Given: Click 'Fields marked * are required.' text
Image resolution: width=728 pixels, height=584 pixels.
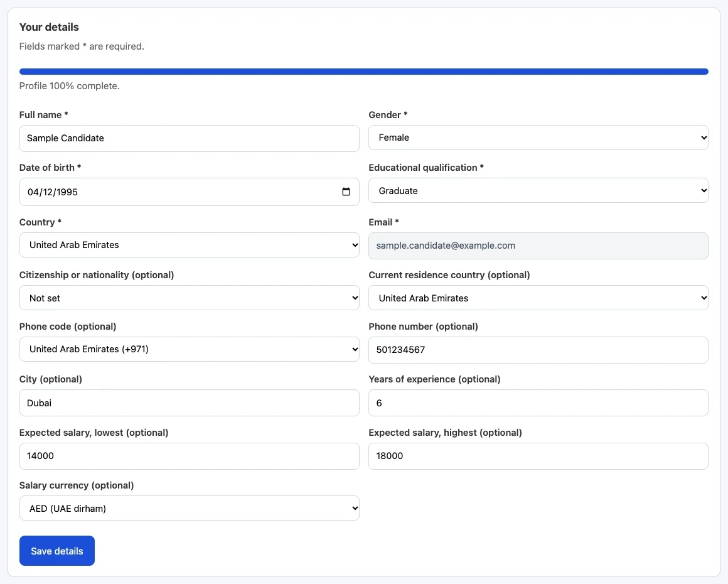Looking at the screenshot, I should (82, 46).
